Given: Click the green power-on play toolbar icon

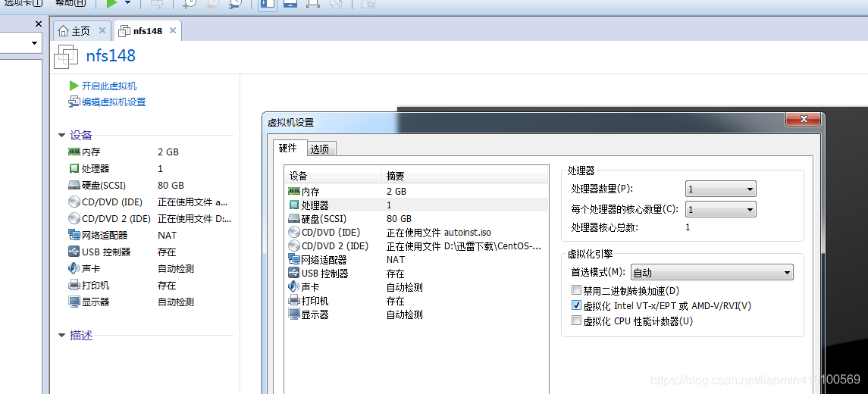Looking at the screenshot, I should (x=112, y=3).
